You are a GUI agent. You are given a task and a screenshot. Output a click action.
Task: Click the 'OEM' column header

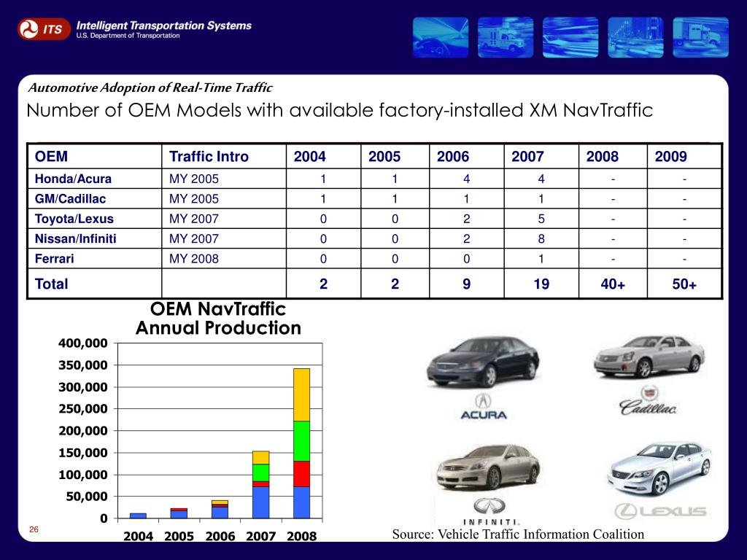[51, 157]
